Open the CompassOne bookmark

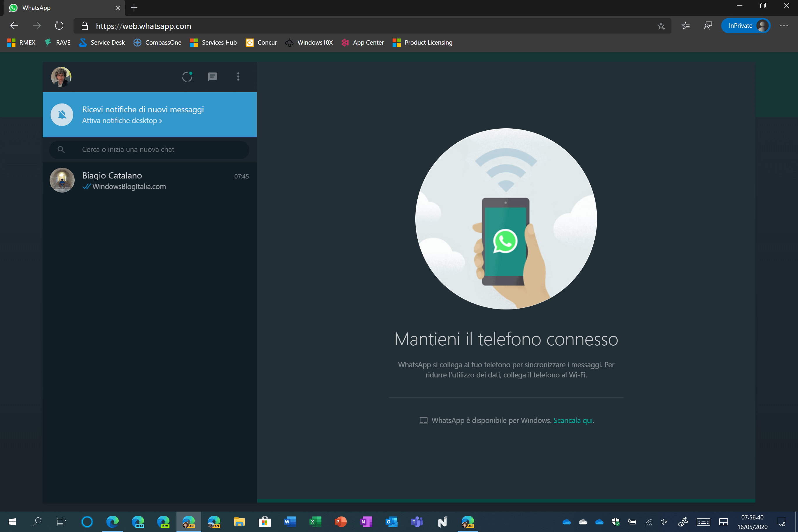(157, 42)
